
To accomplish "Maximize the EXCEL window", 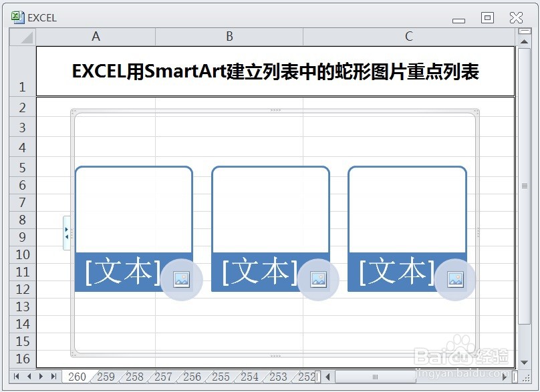I will [487, 17].
